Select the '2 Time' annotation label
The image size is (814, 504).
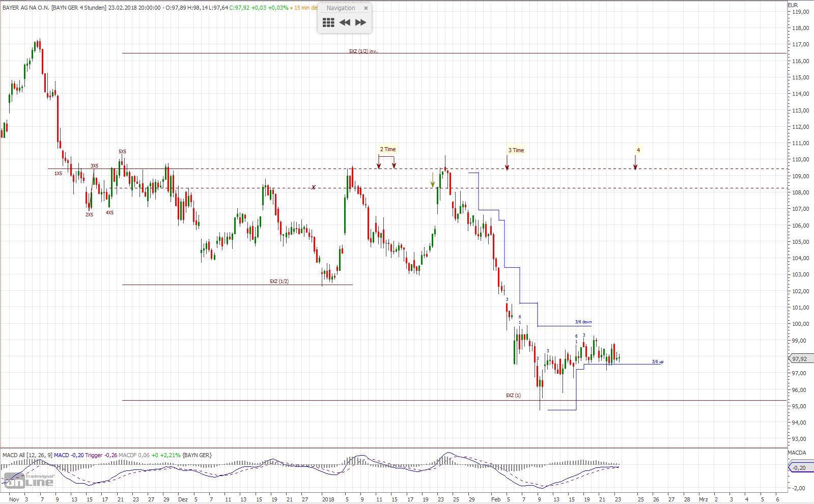click(387, 149)
